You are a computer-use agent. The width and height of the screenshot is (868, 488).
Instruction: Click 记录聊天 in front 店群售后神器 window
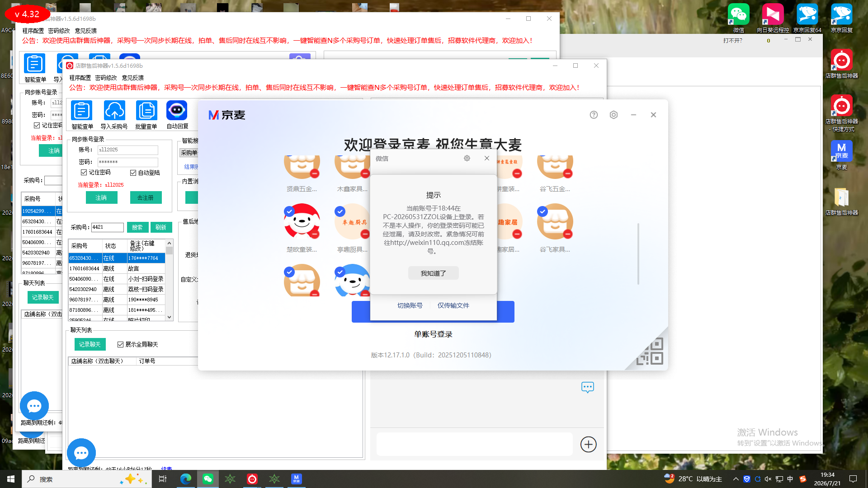pos(90,344)
